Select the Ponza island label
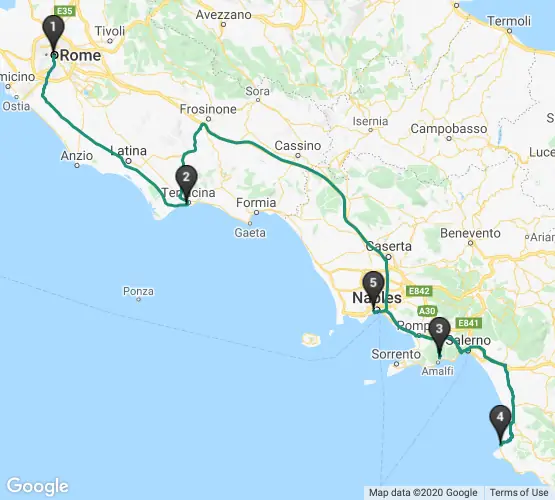The width and height of the screenshot is (555, 500). tap(138, 291)
